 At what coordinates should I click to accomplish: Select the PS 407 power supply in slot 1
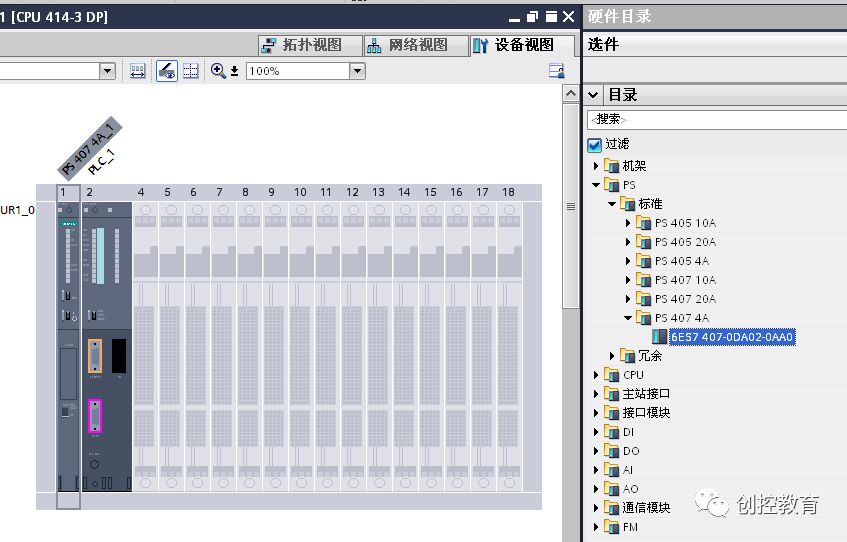pos(68,346)
